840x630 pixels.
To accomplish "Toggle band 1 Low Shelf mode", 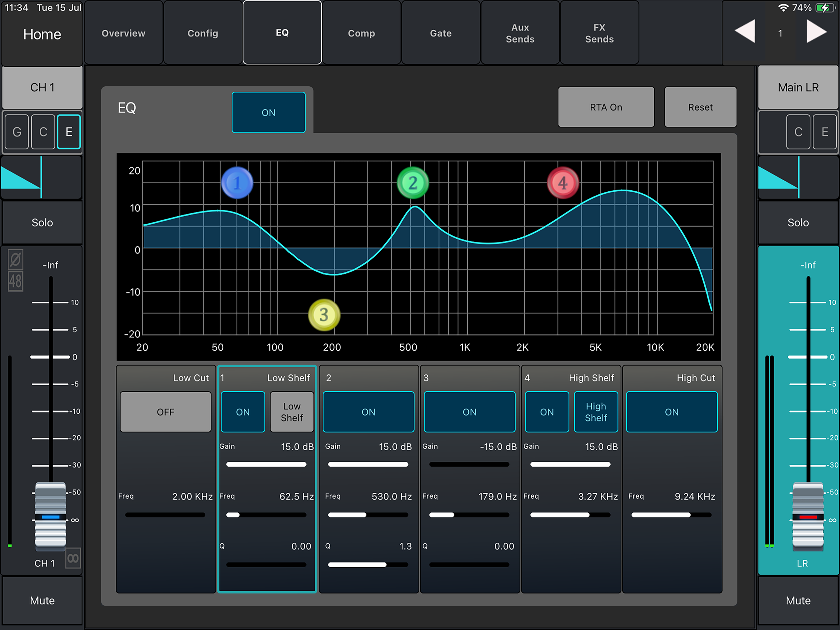I will (292, 412).
